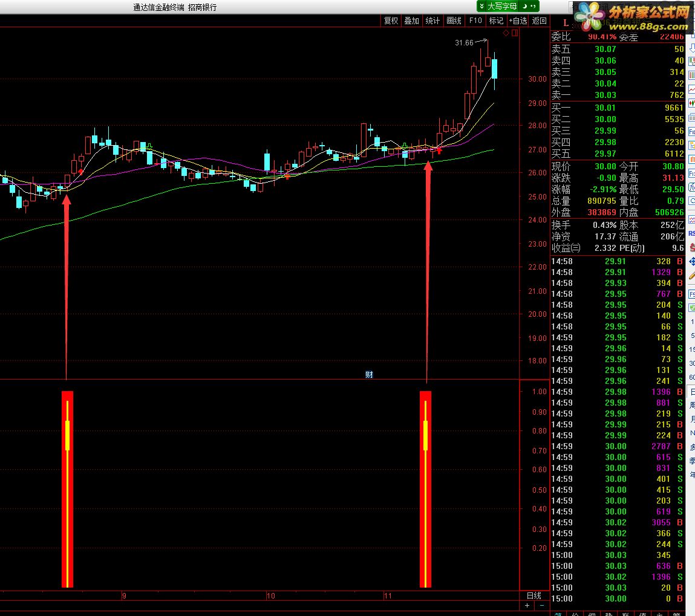
Task: Click 最低 value 29.50
Action: tap(673, 190)
